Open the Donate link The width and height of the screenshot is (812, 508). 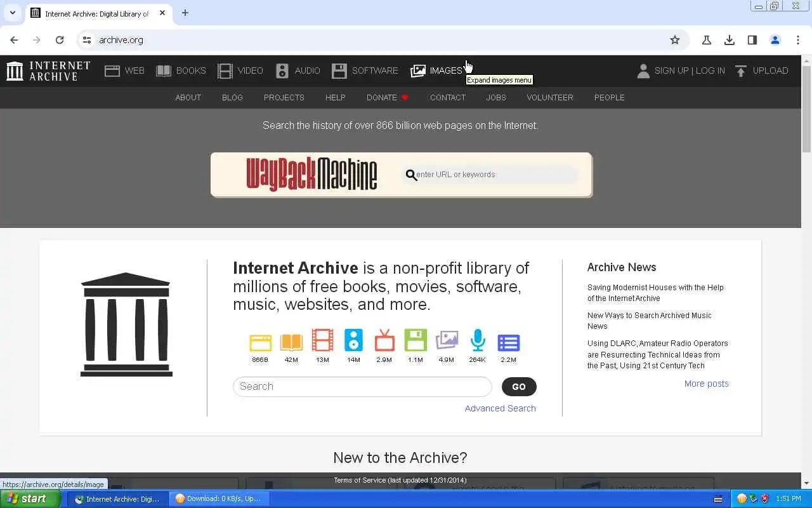pos(387,97)
